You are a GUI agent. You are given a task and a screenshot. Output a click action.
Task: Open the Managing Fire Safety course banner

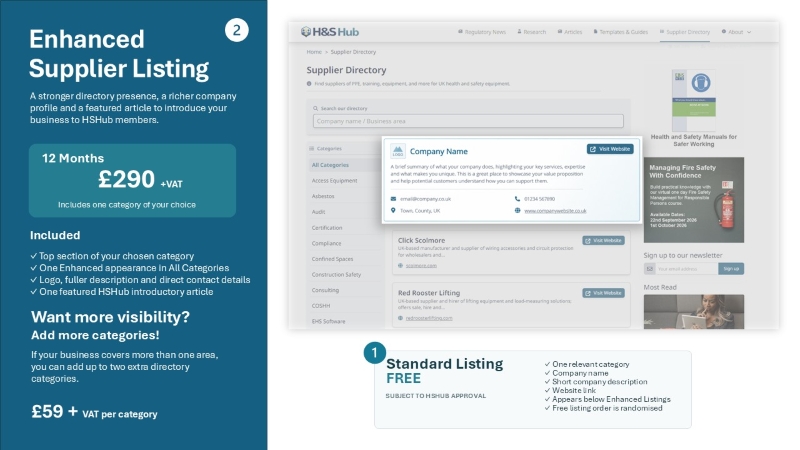click(694, 200)
